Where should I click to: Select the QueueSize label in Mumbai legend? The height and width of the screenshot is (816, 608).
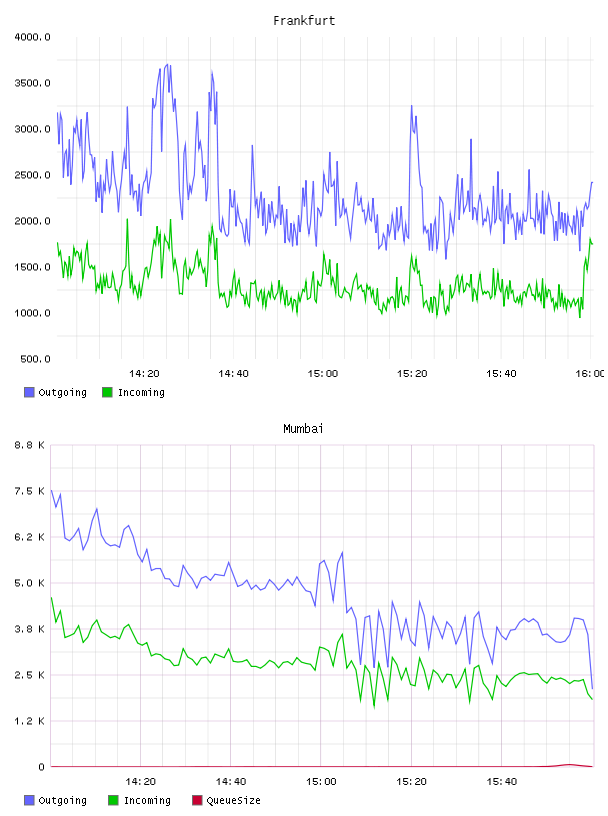pyautogui.click(x=233, y=800)
